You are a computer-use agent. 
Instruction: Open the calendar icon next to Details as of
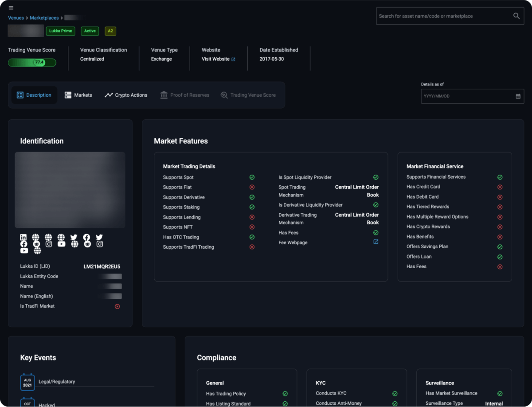[x=518, y=96]
